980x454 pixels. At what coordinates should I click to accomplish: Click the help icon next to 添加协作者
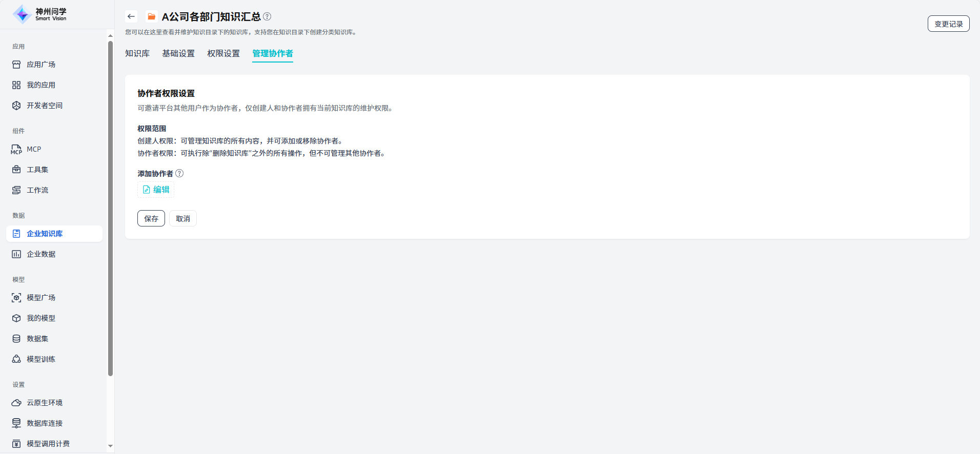tap(179, 173)
